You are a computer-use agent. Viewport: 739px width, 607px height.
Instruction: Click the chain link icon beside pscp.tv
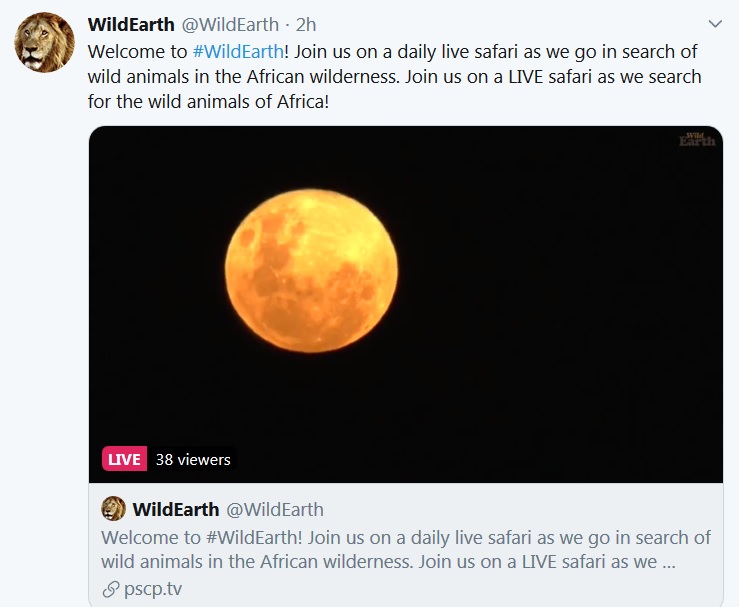click(x=110, y=589)
